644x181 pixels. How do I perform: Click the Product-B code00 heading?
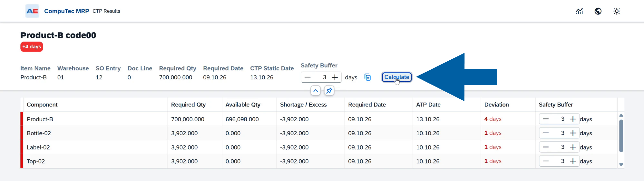pyautogui.click(x=58, y=35)
